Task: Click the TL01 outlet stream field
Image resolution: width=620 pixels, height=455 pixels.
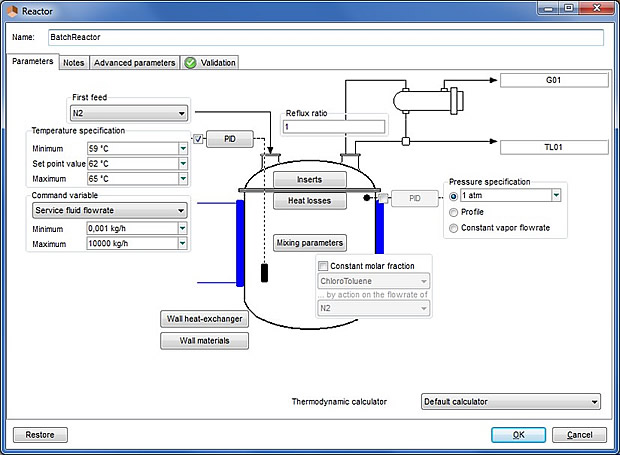Action: 554,147
